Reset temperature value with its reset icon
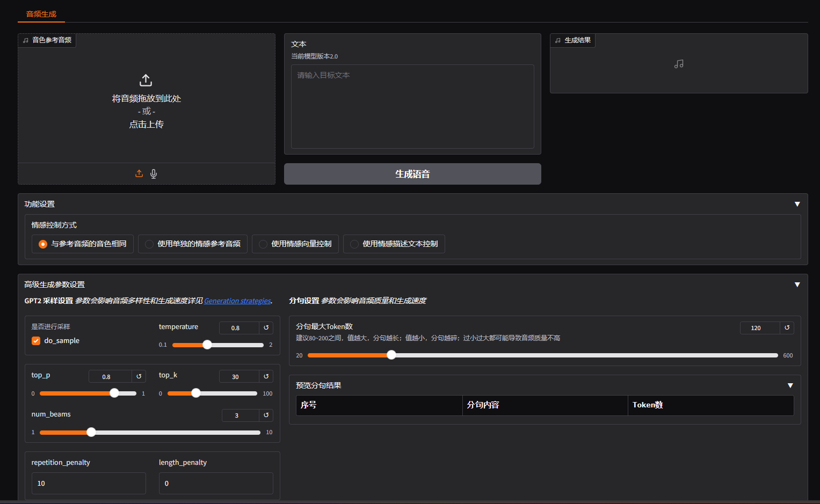 point(266,327)
